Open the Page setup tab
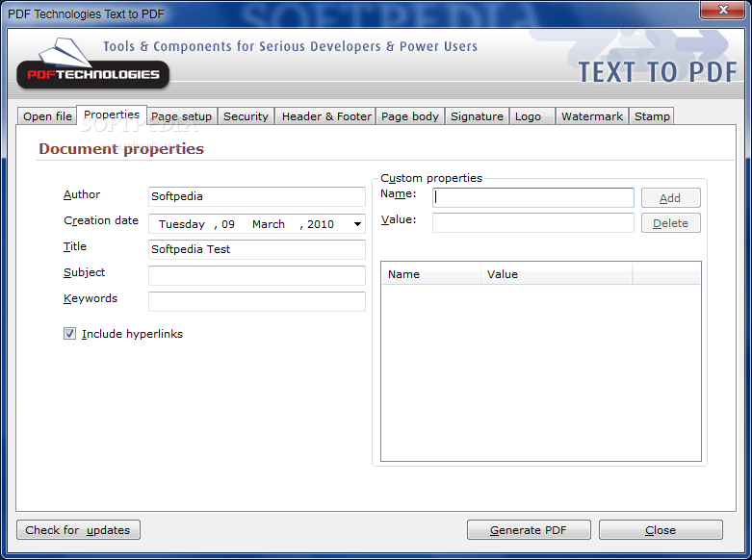The height and width of the screenshot is (560, 752). pyautogui.click(x=182, y=116)
